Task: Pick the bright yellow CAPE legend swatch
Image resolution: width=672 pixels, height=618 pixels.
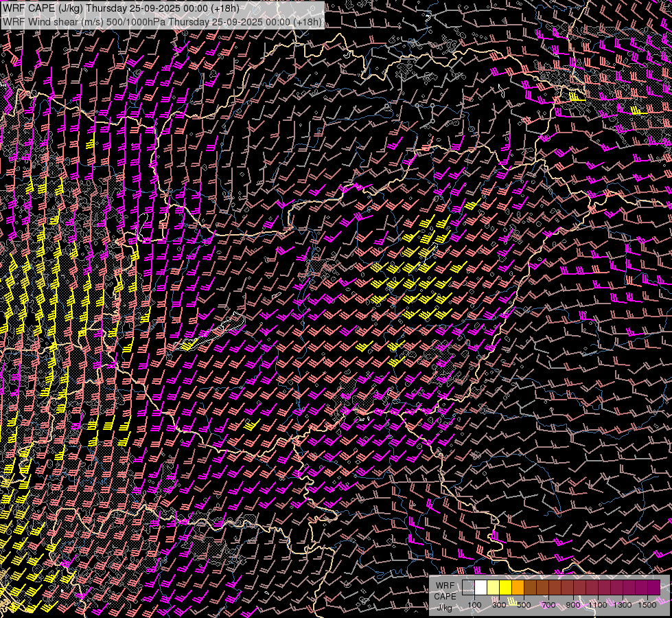Action: (505, 587)
